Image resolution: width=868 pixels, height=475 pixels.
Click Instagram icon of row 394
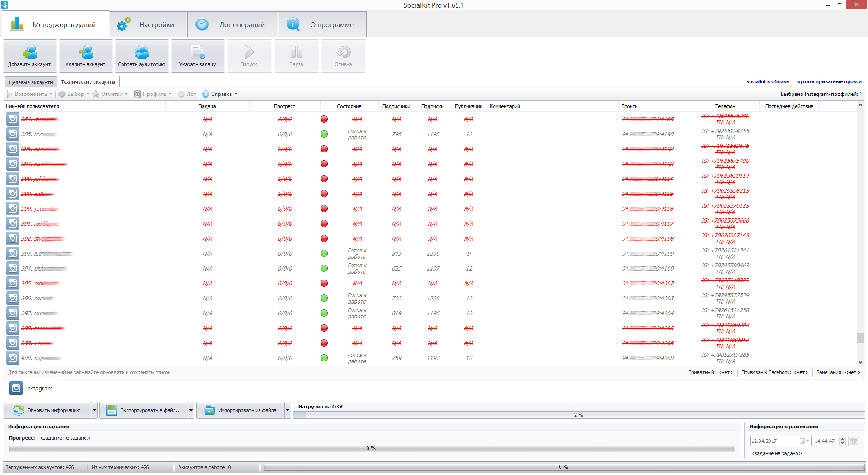coord(13,268)
